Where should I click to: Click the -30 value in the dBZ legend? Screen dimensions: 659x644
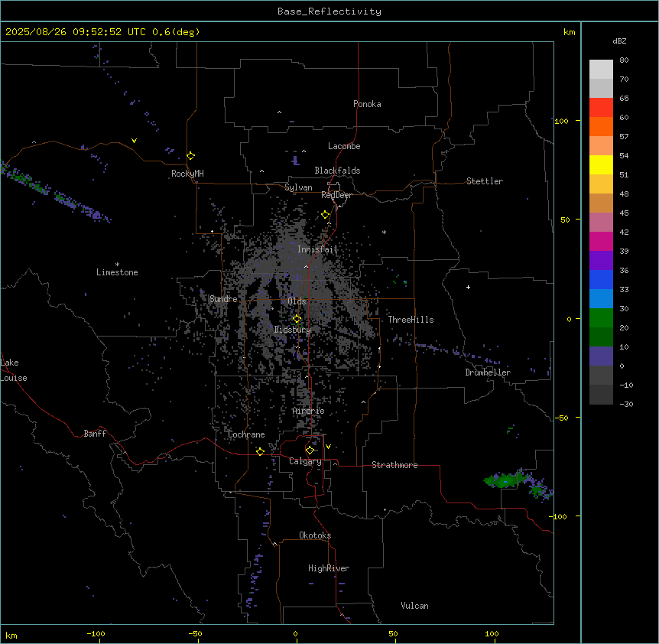pos(626,404)
